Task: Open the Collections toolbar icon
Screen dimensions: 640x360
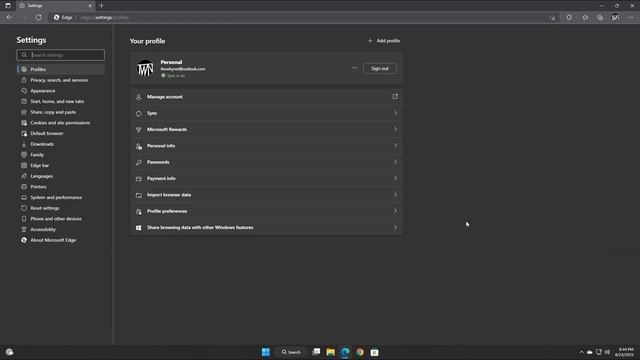Action: 600,18
